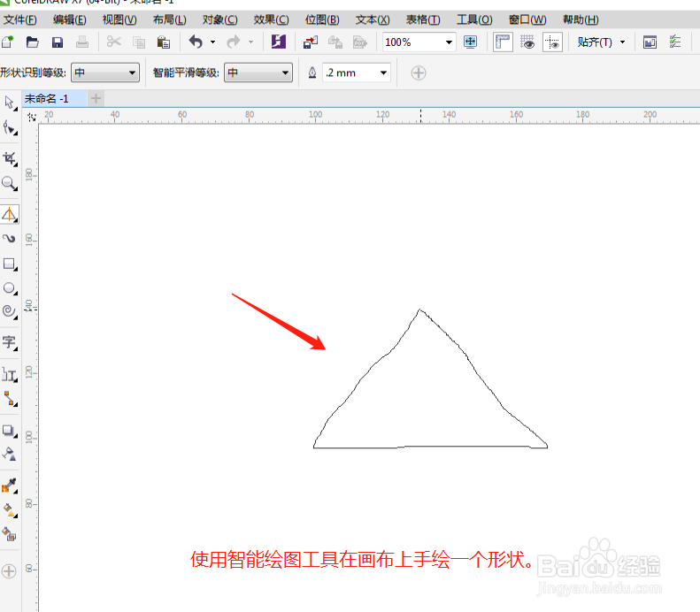
Task: Expand the undo history arrow
Action: pos(212,42)
